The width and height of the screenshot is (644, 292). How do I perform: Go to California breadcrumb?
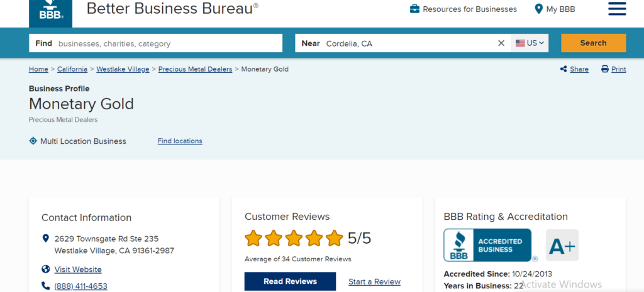72,69
